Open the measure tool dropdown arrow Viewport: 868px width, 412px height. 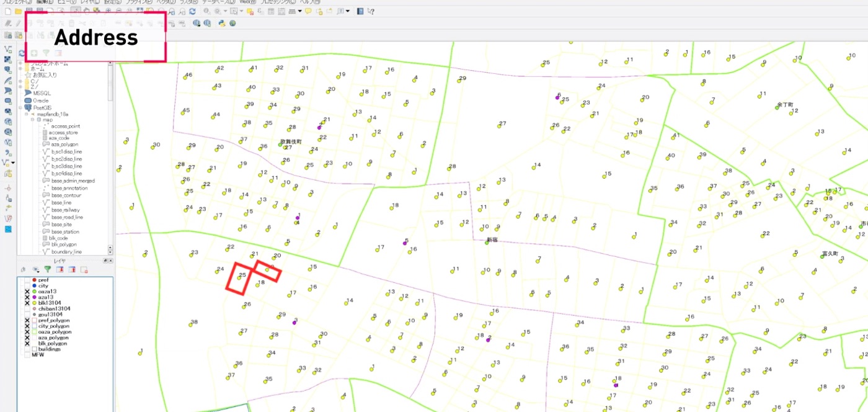coord(300,11)
